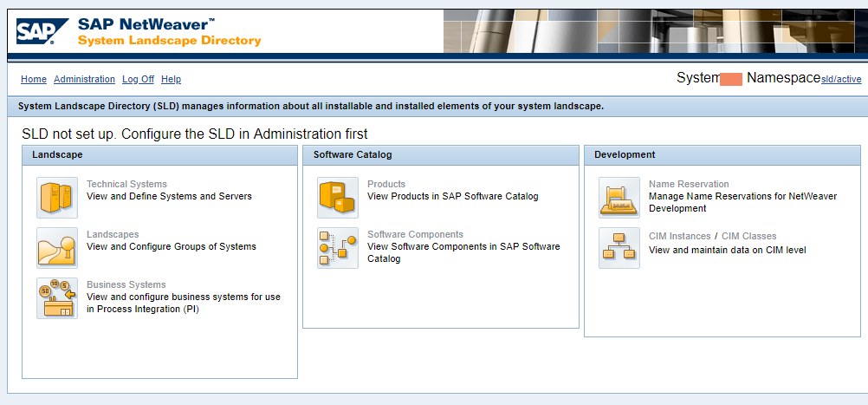Open the CIM Classes link

click(749, 236)
